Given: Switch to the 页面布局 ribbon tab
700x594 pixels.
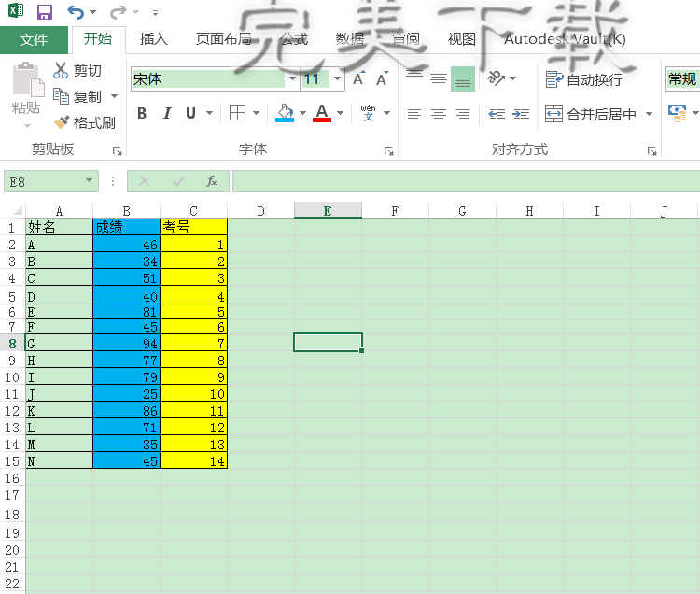Looking at the screenshot, I should click(x=224, y=39).
